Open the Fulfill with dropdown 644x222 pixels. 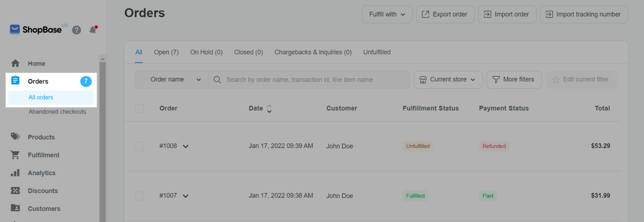click(x=387, y=14)
